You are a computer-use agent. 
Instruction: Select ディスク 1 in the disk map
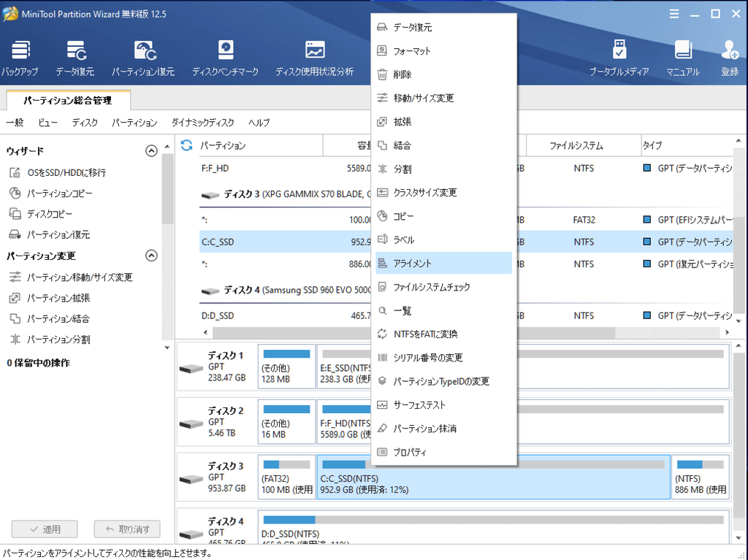[x=216, y=367]
